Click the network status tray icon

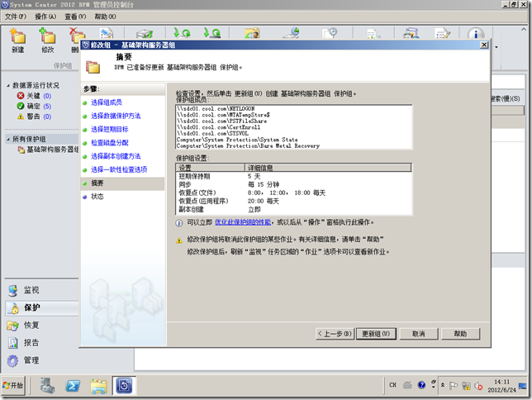click(466, 386)
